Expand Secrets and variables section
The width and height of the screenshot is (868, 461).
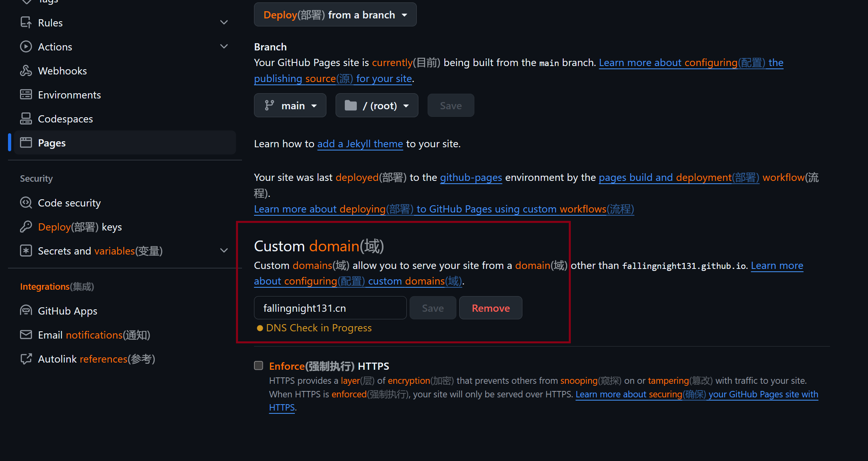tap(224, 251)
